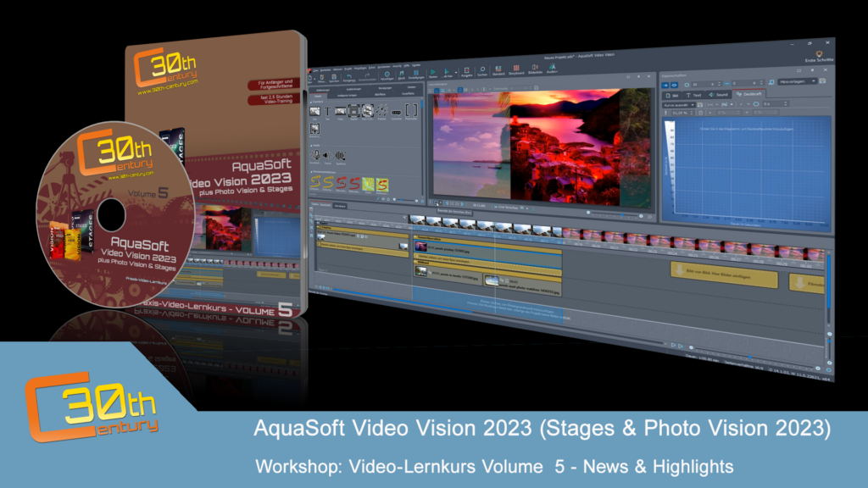Select the Kapitel object in toolbox
This screenshot has height=488, width=868.
pos(353,113)
